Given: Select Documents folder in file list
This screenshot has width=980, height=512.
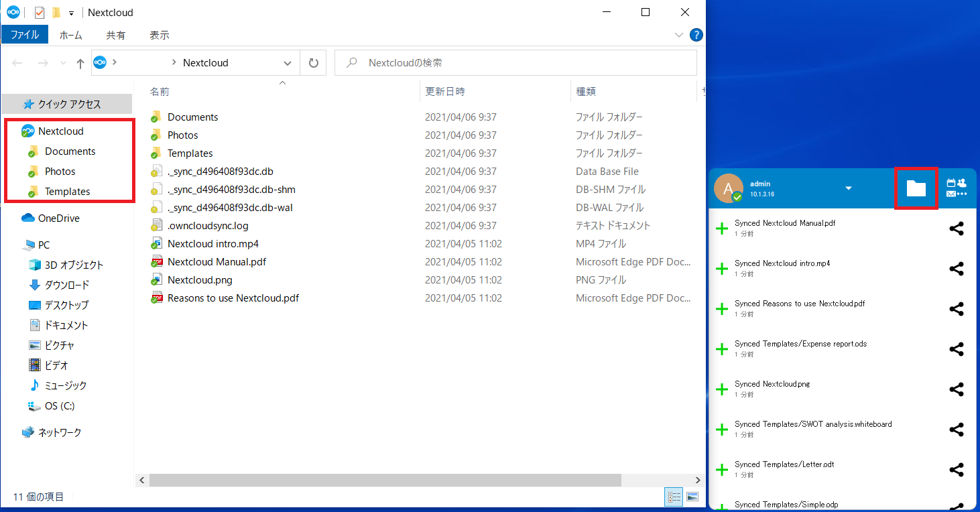Looking at the screenshot, I should coord(192,117).
